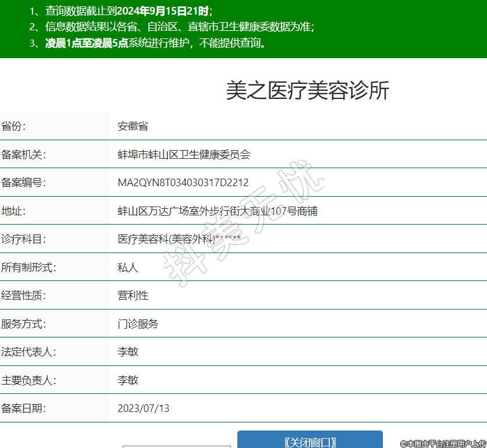Click the 地址 field label

click(13, 211)
